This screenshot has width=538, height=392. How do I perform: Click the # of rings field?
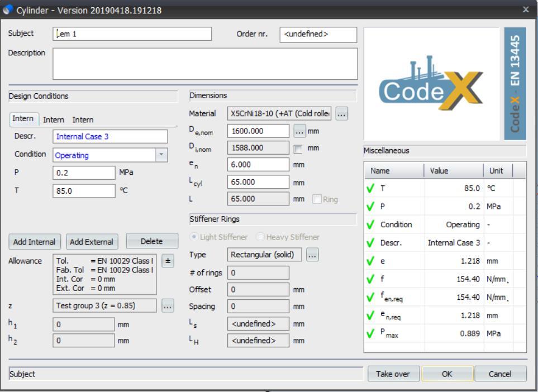[258, 273]
